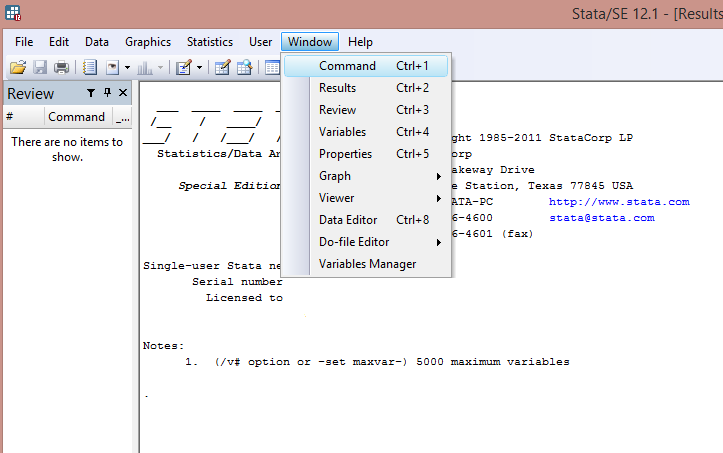This screenshot has height=453, width=723.
Task: Expand the Do-file Editor submenu arrow
Action: click(439, 242)
